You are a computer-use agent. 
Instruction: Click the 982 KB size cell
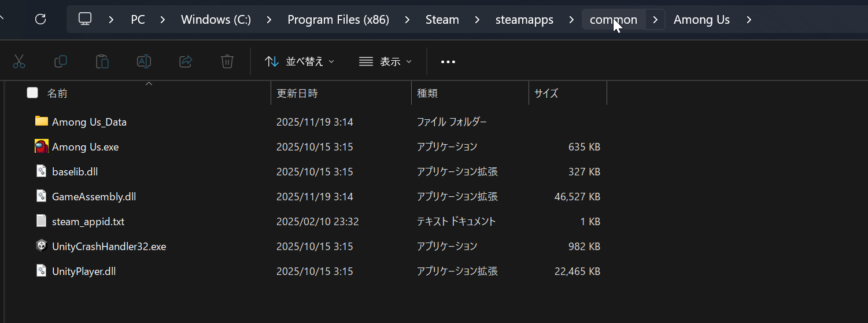pos(584,247)
